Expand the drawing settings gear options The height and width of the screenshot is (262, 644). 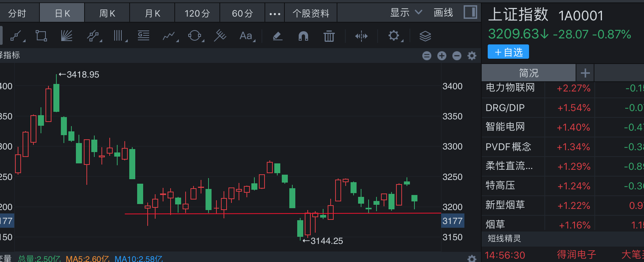click(394, 36)
